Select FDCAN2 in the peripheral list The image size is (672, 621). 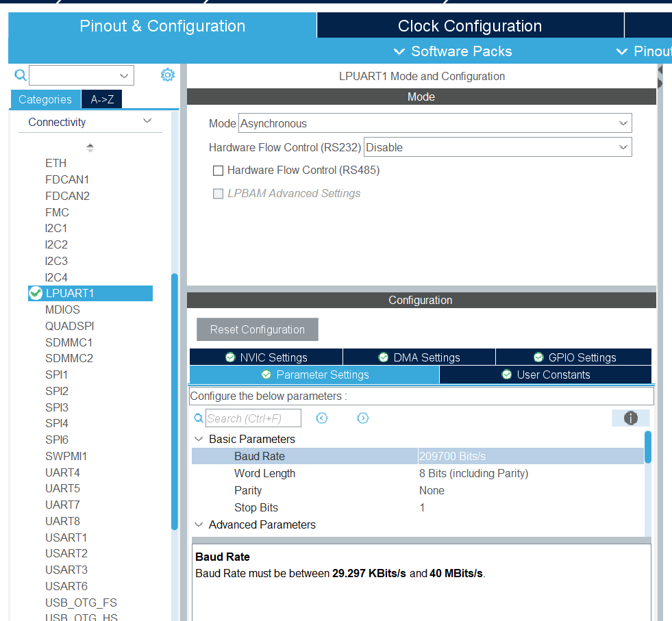click(x=67, y=196)
